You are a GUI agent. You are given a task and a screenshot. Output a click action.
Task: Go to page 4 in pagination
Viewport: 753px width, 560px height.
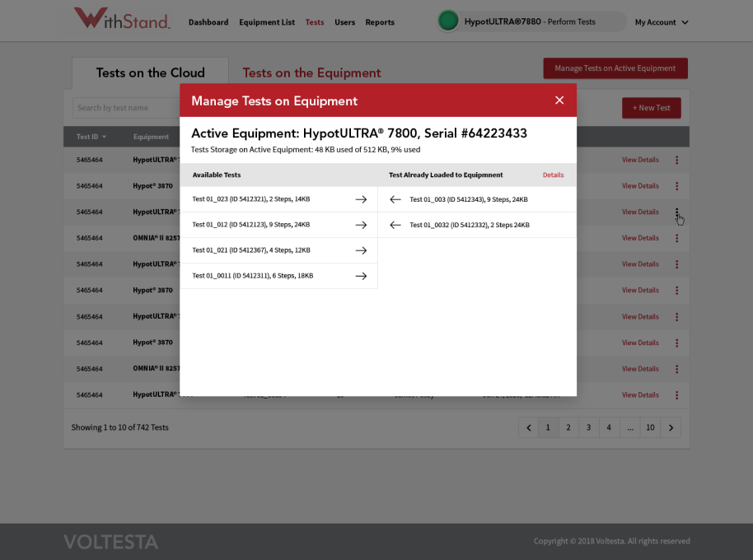point(609,427)
